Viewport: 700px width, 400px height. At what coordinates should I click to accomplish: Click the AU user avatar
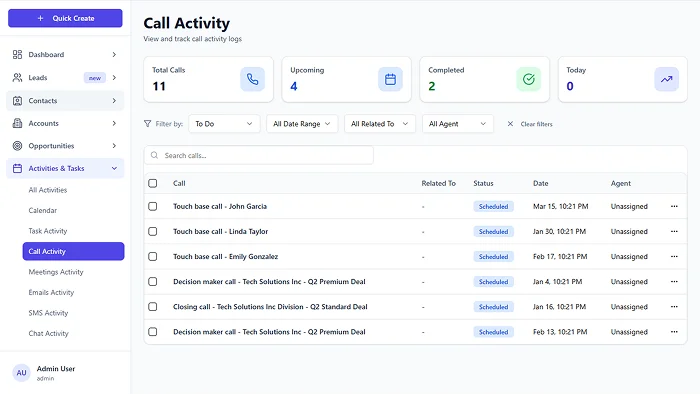[x=21, y=373]
